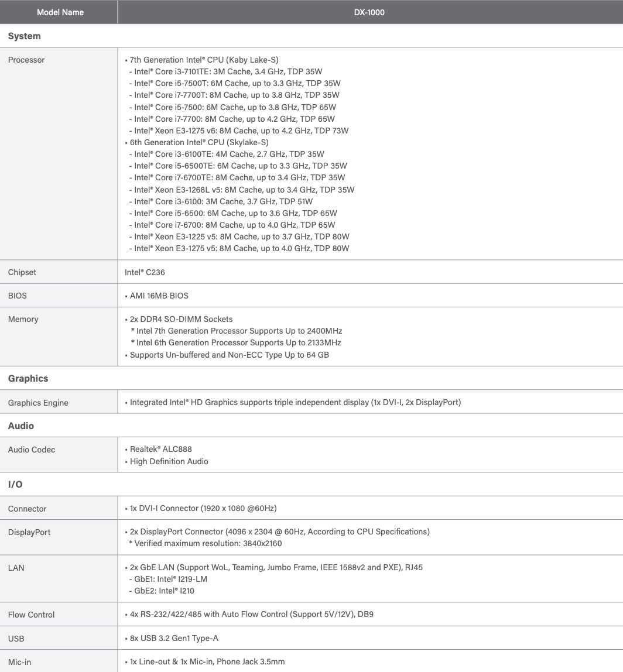Viewport: 623px width, 672px height.
Task: Click the DX-1000 column header
Action: 369,12
